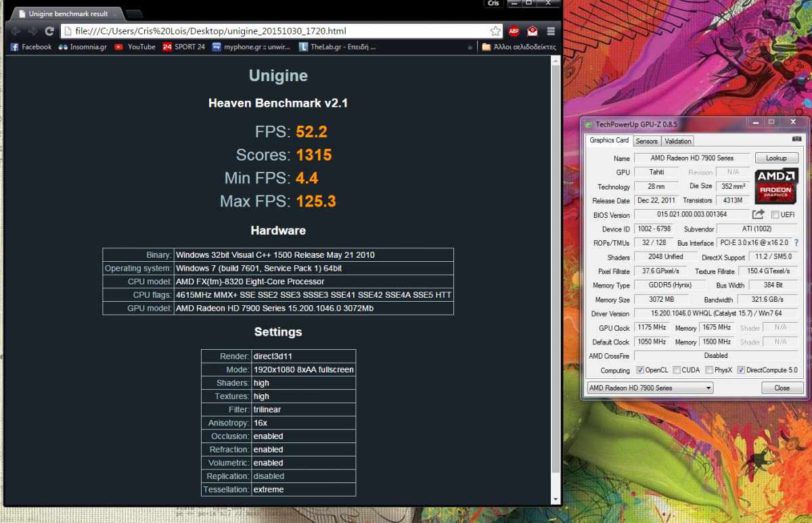Minimize the GPU-Z window
Image resolution: width=812 pixels, height=523 pixels.
pos(754,122)
